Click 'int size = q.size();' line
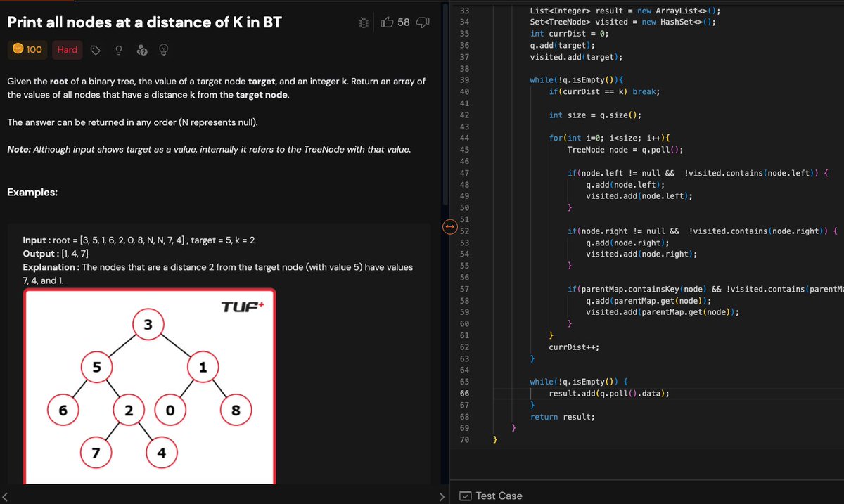 (x=595, y=115)
